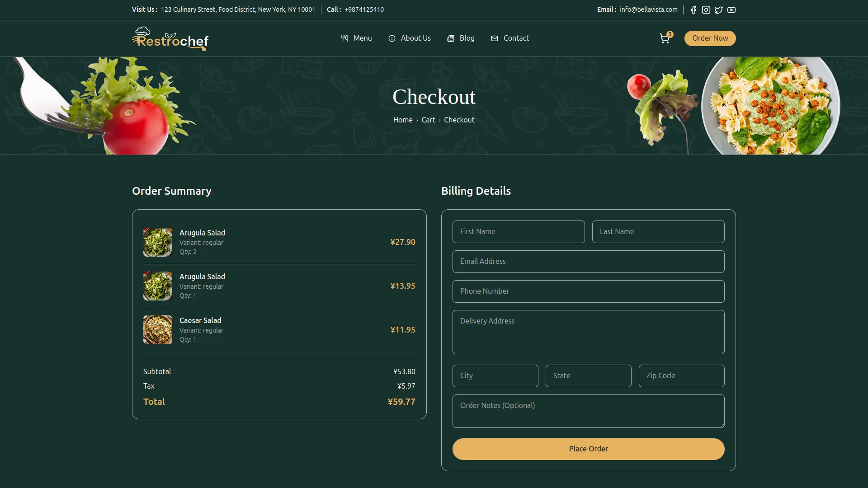Focus the First Name field
868x488 pixels.
[x=519, y=232]
